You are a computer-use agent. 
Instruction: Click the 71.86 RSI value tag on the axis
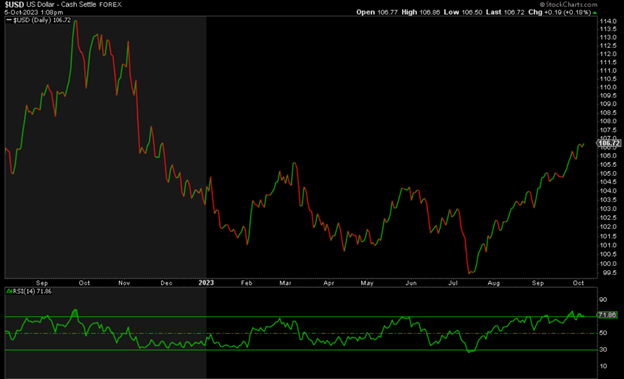point(608,315)
